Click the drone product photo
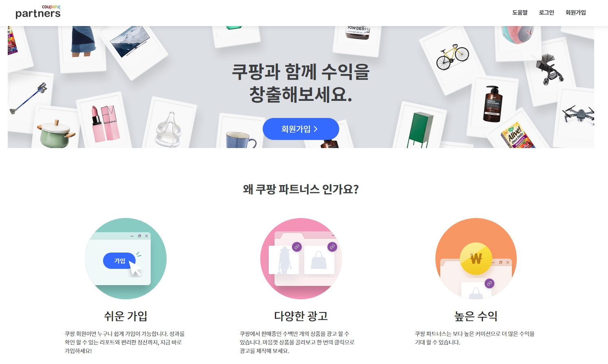The image size is (608, 364). [x=578, y=114]
